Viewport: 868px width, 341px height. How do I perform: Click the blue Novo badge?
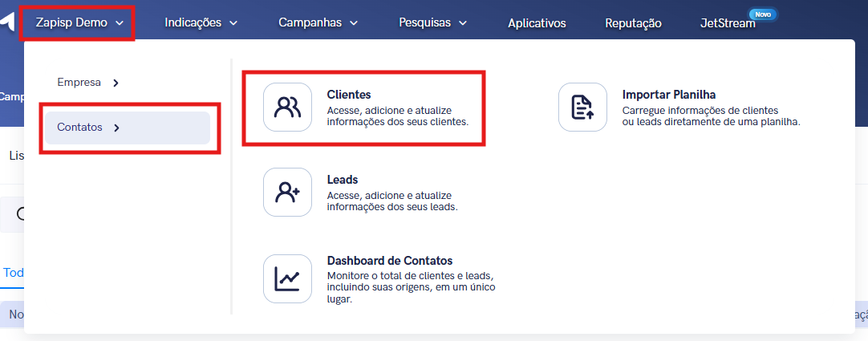[760, 14]
